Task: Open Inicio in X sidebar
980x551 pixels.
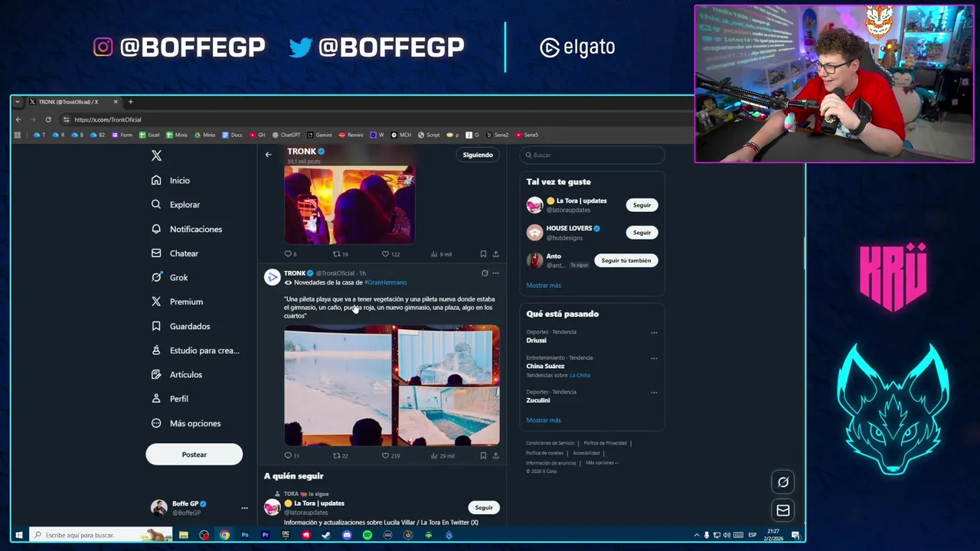Action: tap(170, 181)
